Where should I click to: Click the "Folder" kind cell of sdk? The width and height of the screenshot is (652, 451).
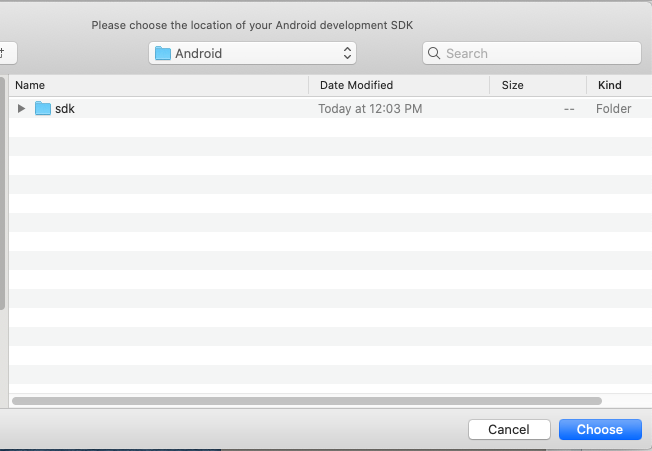point(613,109)
